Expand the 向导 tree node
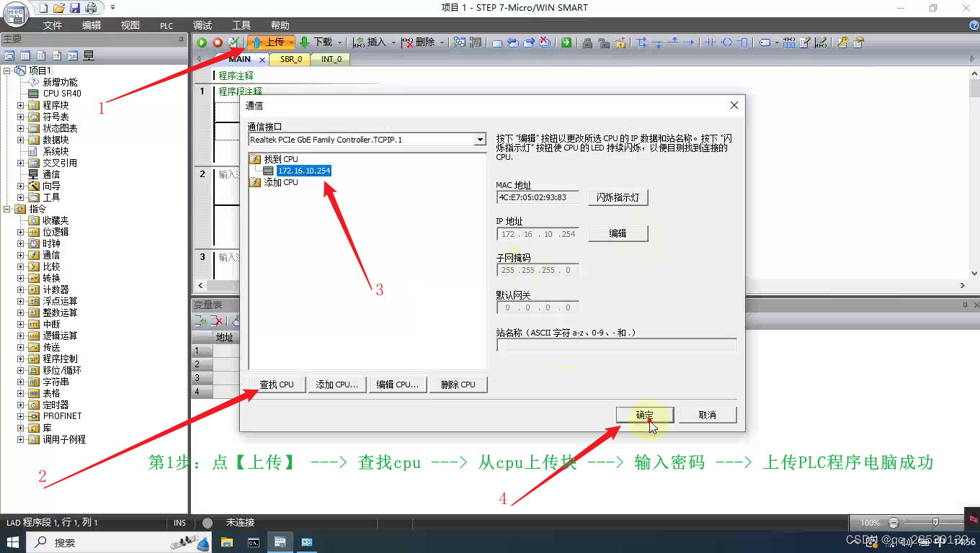Viewport: 980px width, 553px height. click(x=21, y=186)
